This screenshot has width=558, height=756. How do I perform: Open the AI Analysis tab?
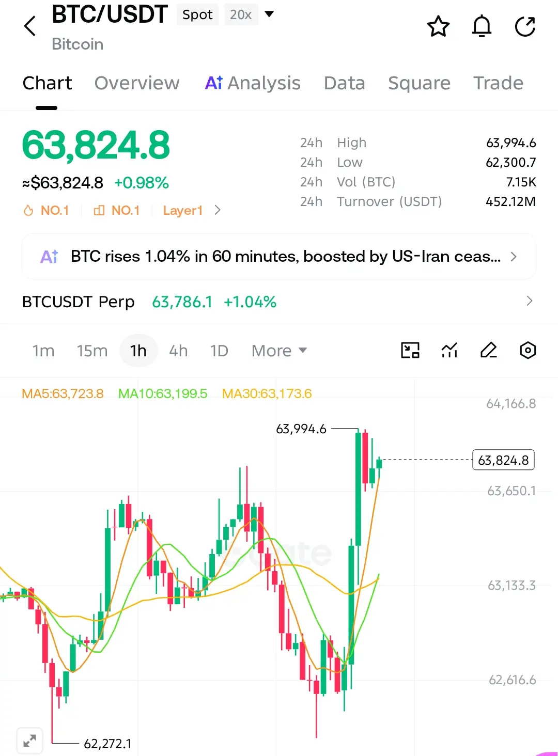[x=253, y=83]
